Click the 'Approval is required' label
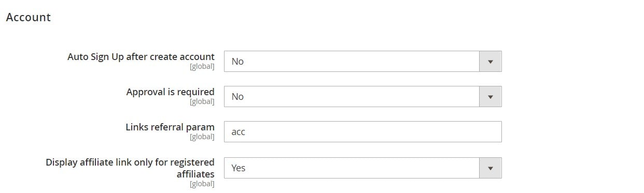The height and width of the screenshot is (193, 644). point(171,92)
